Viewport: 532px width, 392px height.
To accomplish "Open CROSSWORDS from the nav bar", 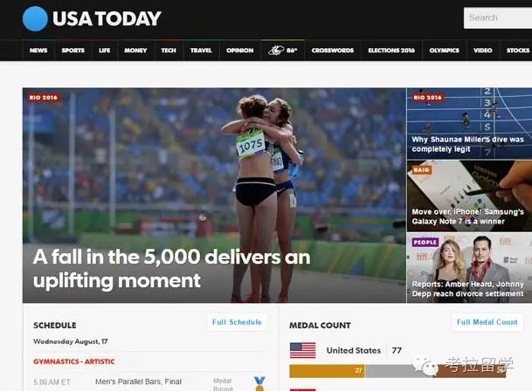I will [x=333, y=51].
